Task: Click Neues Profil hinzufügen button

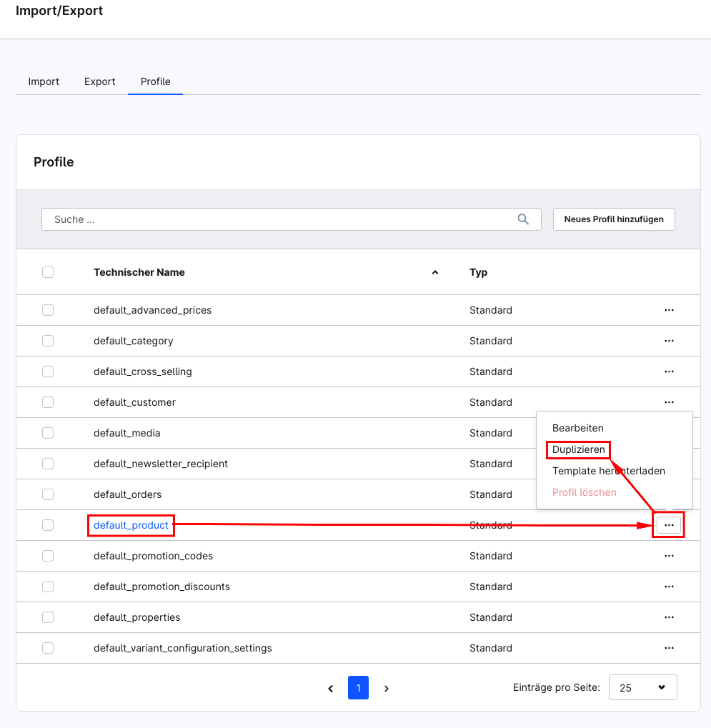Action: pyautogui.click(x=614, y=219)
